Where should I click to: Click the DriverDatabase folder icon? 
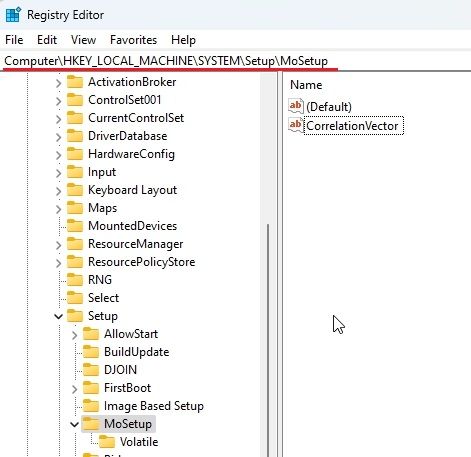(75, 136)
